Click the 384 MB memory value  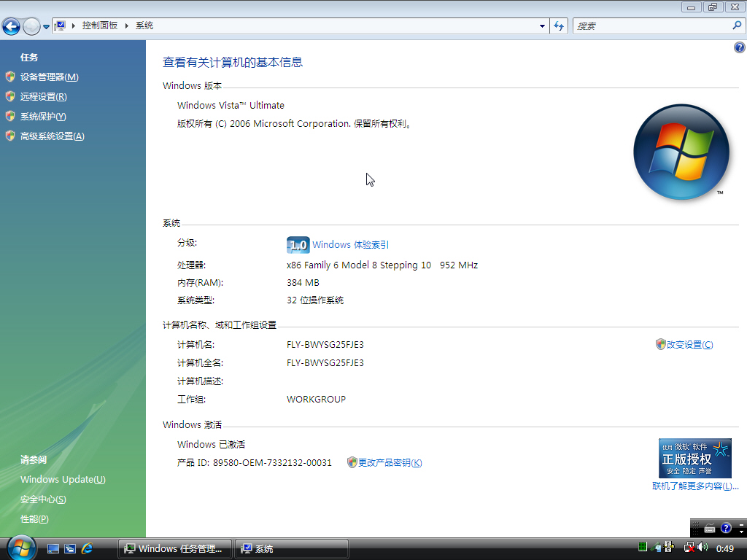click(303, 283)
